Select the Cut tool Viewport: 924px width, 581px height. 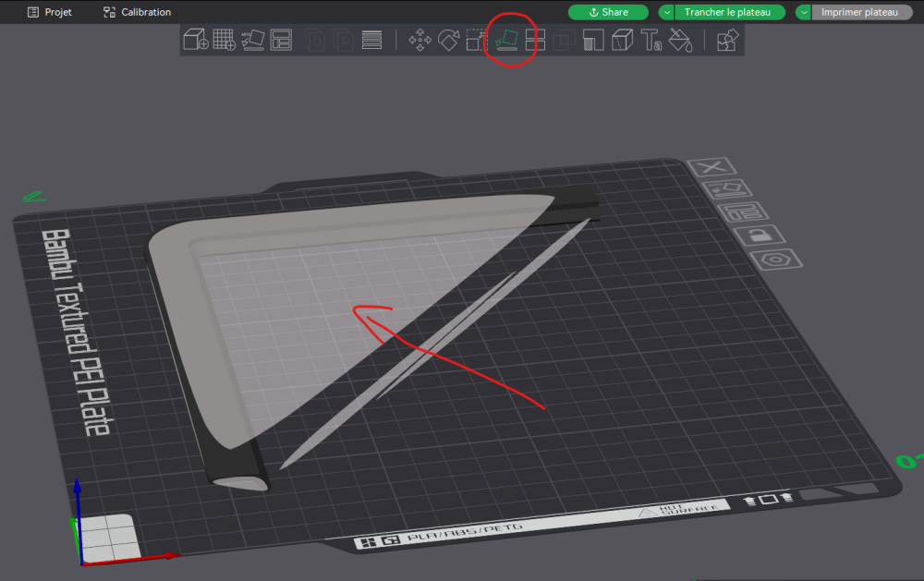(535, 40)
